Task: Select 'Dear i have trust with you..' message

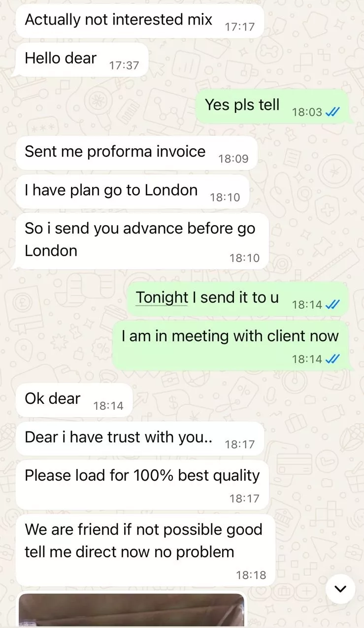Action: 140,438
